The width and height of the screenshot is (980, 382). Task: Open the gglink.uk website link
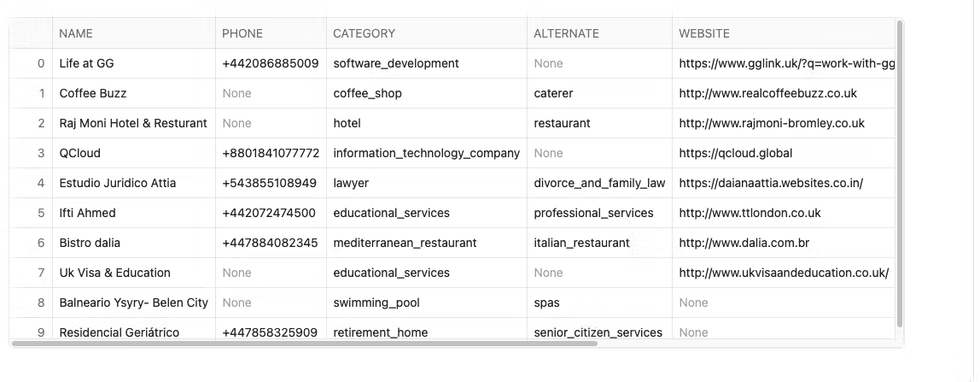point(786,63)
